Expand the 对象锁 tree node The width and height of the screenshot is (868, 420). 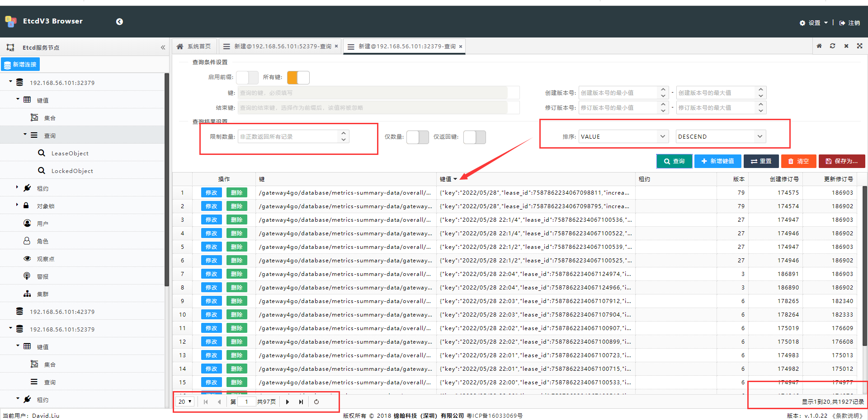pos(17,205)
